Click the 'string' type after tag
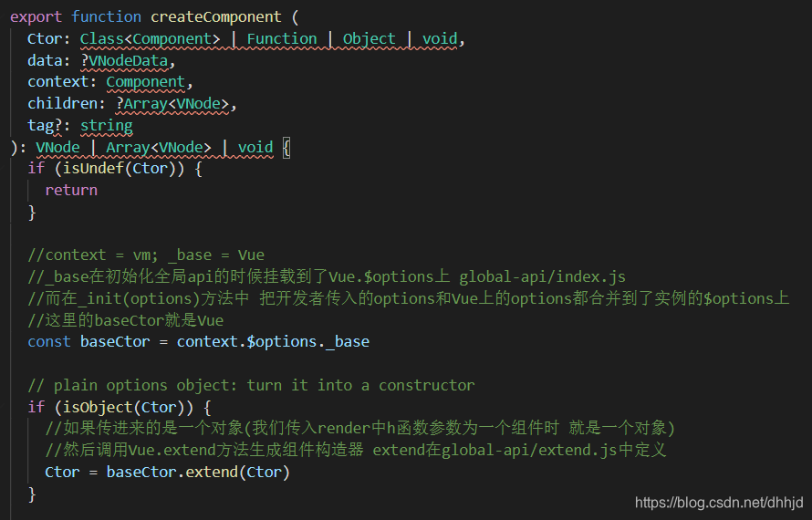Viewport: 812px width, 520px height. (106, 125)
